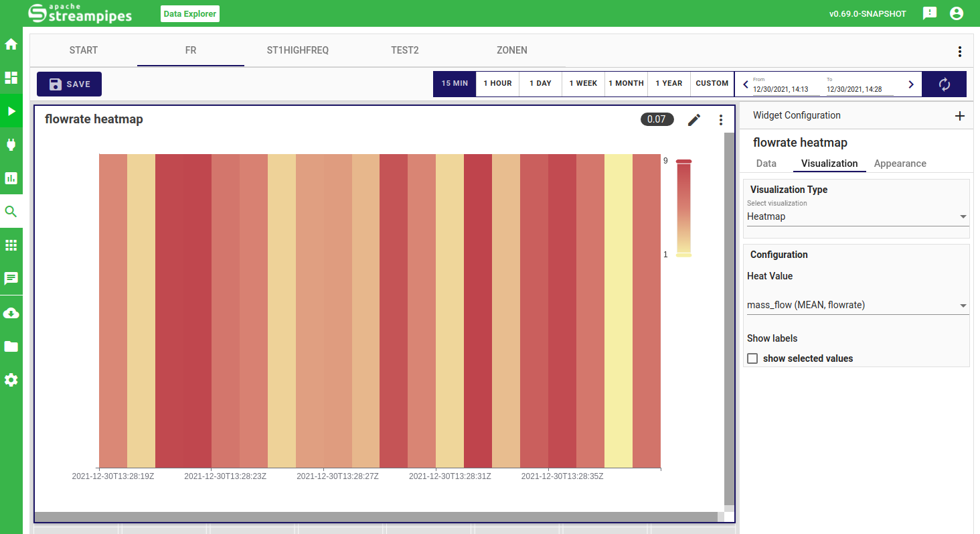This screenshot has height=534, width=980.
Task: Open the user account icon
Action: pyautogui.click(x=957, y=13)
